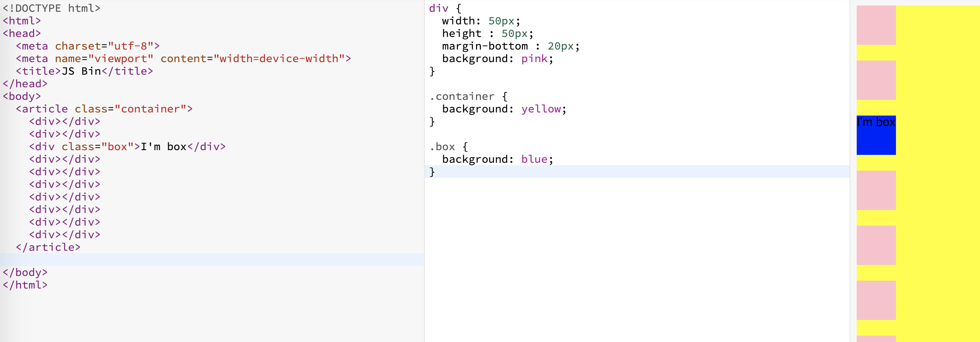Click the meta charset="utf-8" line
This screenshot has width=980, height=342.
pyautogui.click(x=88, y=46)
